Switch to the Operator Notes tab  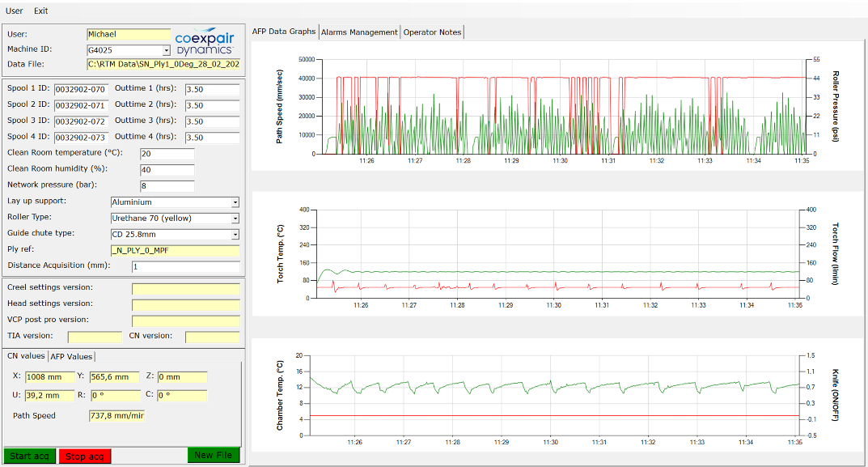[432, 32]
